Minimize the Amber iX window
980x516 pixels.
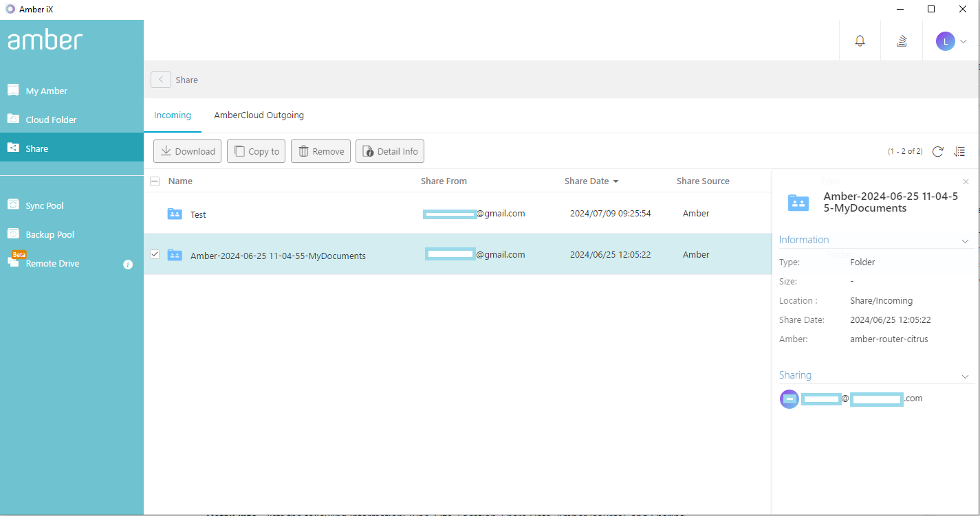[x=900, y=9]
